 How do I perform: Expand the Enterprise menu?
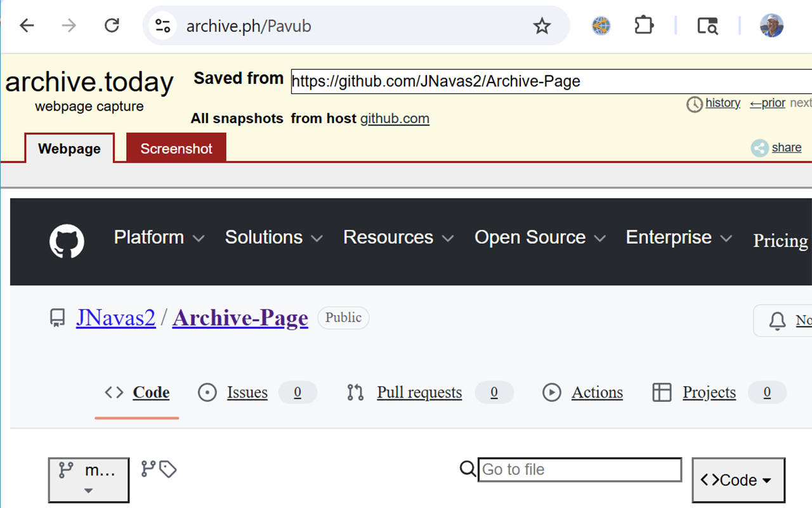(679, 237)
